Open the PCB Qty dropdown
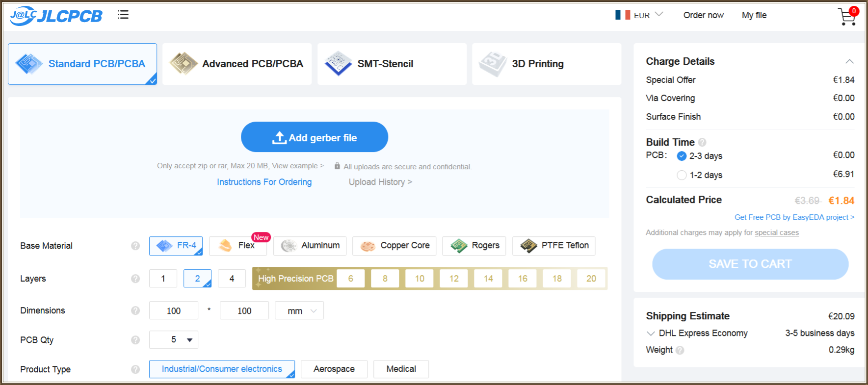This screenshot has width=868, height=385. [x=174, y=340]
